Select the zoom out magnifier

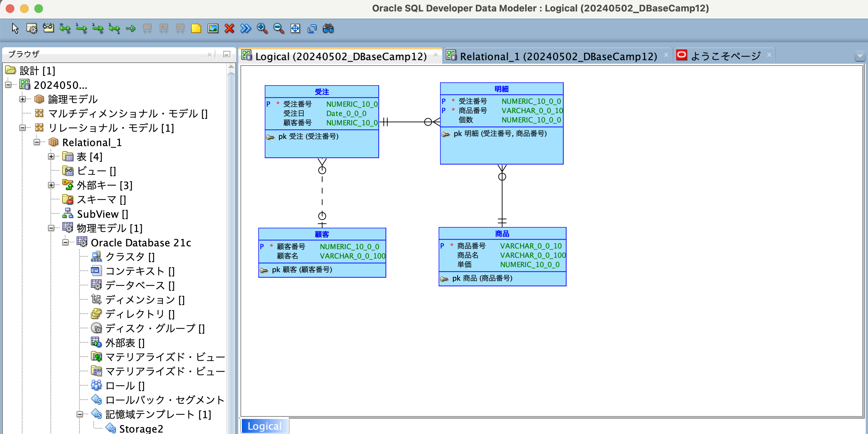coord(279,29)
